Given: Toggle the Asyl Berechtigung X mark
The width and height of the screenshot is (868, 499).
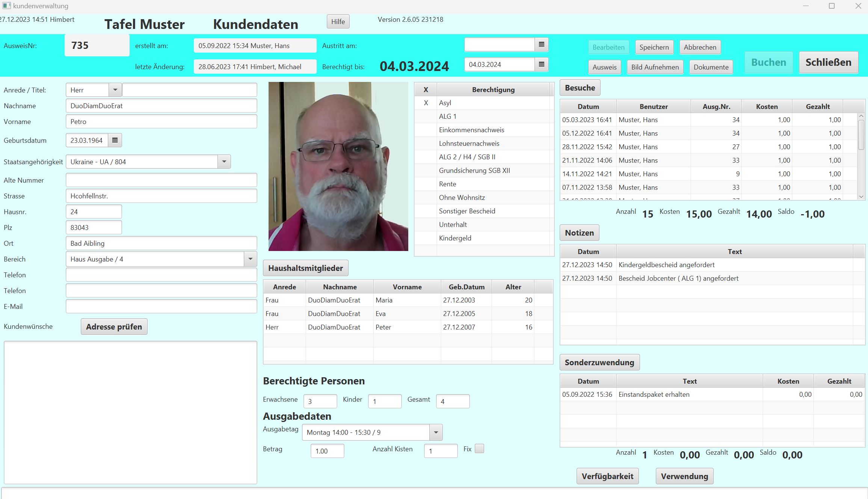Looking at the screenshot, I should coord(426,103).
